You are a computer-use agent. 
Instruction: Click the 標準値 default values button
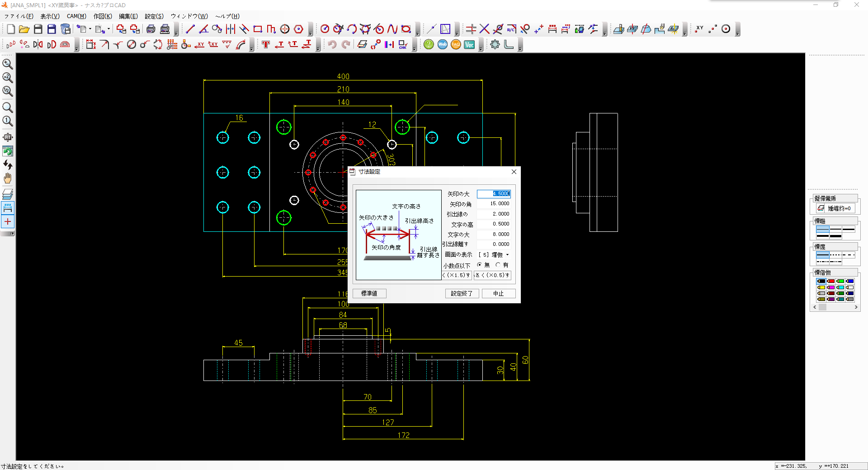[x=369, y=294]
